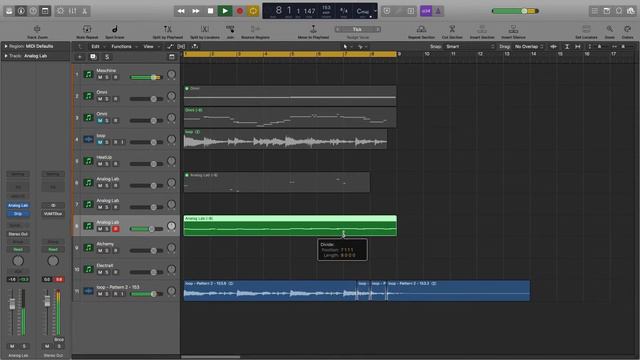The image size is (640, 360).
Task: Unmute the loop audio track 4
Action: (100, 142)
